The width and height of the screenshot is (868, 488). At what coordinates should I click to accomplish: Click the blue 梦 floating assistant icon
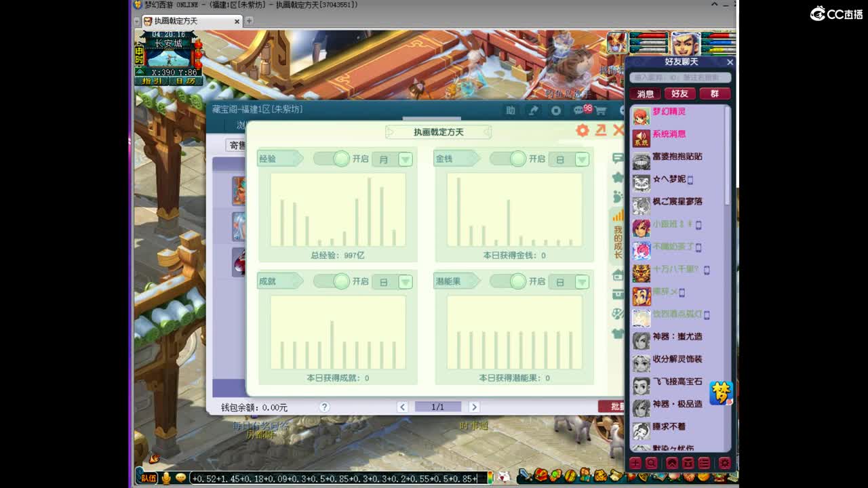(x=721, y=393)
